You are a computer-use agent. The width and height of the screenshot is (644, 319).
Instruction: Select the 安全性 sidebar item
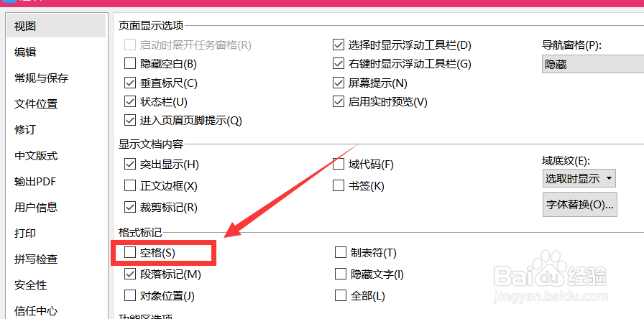(x=31, y=285)
